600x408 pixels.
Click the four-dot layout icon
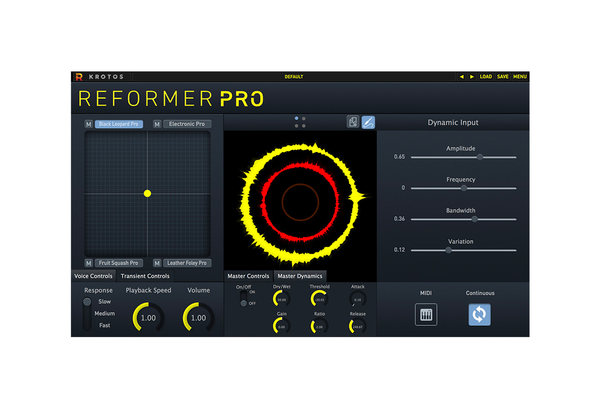click(300, 122)
